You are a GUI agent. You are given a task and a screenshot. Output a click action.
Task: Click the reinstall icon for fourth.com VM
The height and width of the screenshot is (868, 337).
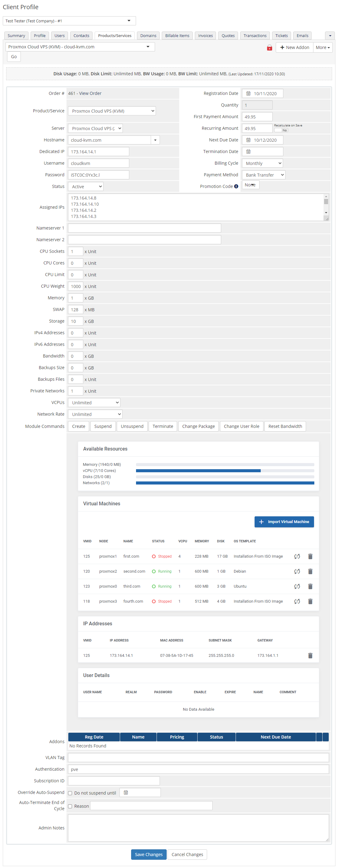pos(297,601)
